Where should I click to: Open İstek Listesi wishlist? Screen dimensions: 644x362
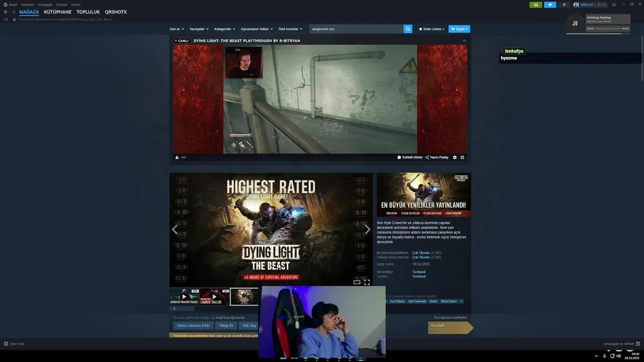click(x=432, y=29)
